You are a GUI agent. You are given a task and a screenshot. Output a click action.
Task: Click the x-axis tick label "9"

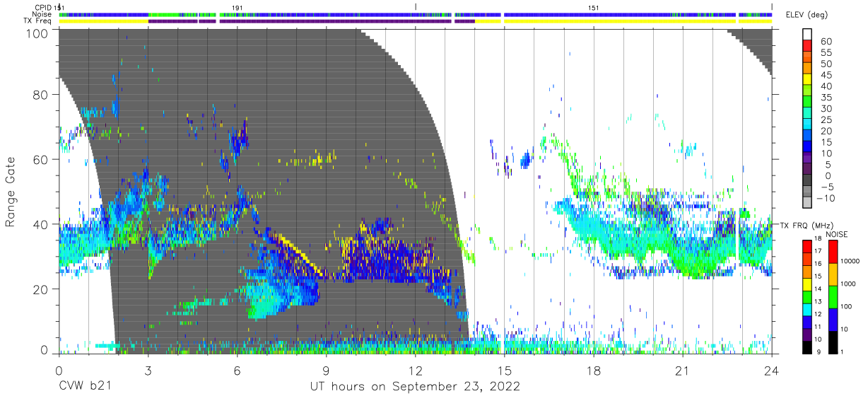(x=326, y=371)
